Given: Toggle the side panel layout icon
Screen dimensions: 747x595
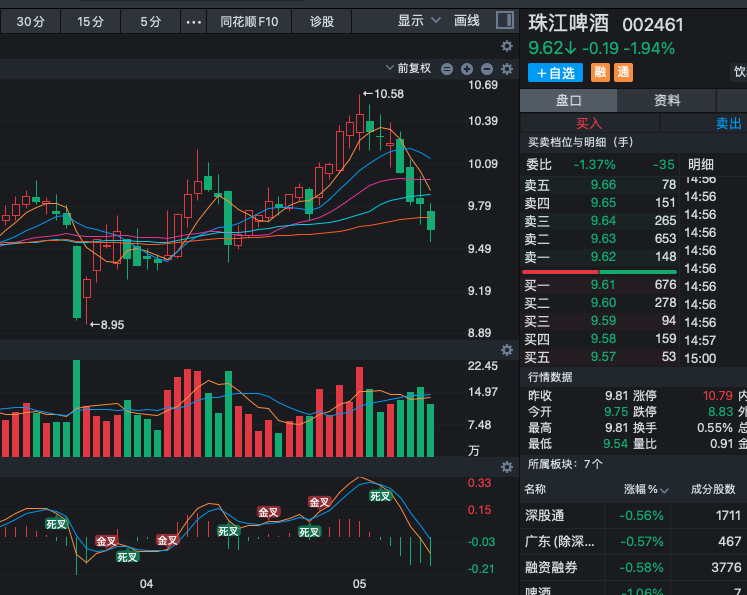Looking at the screenshot, I should click(x=505, y=20).
